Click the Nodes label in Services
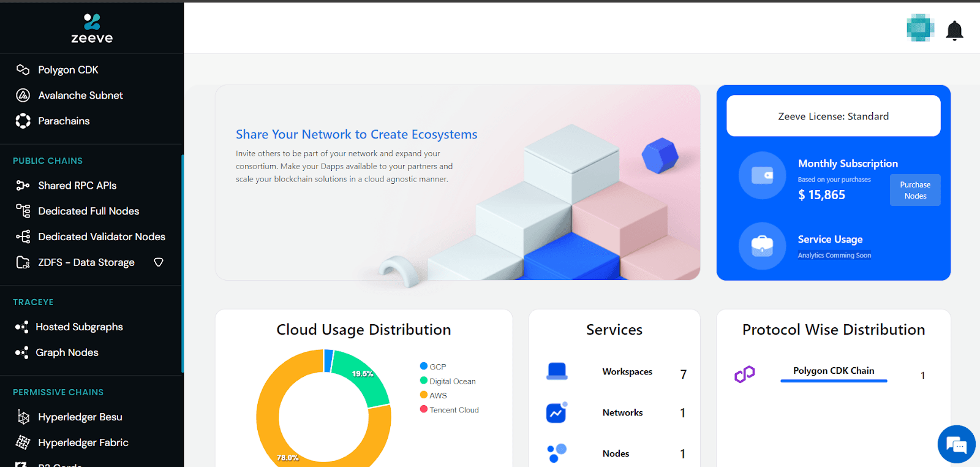Screen dimensions: 980x467 tap(616, 454)
